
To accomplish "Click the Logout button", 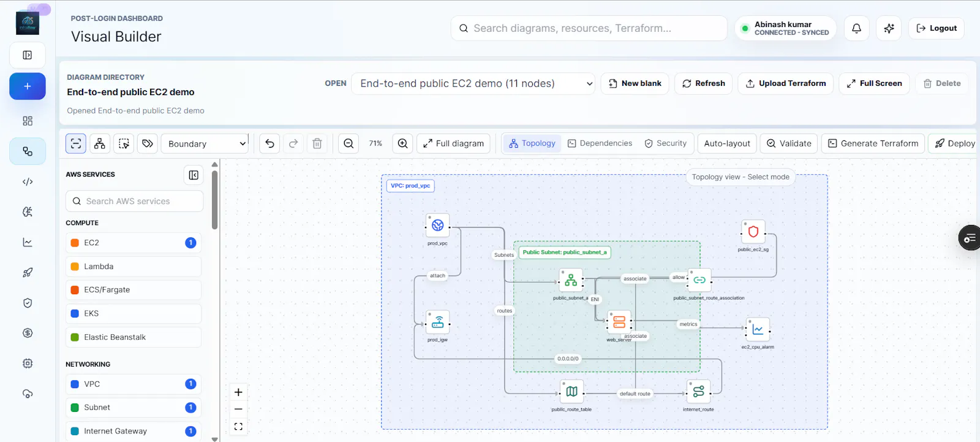I will click(x=936, y=28).
